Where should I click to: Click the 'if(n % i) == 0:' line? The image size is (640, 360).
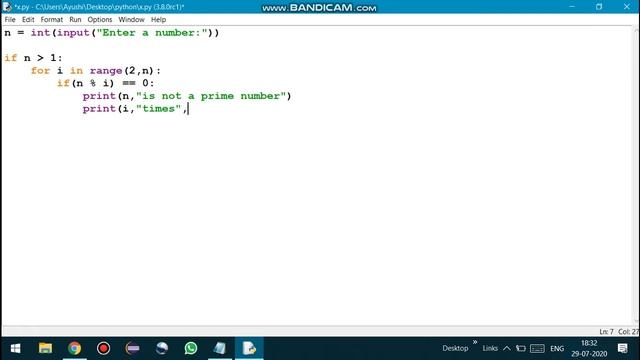[x=105, y=83]
